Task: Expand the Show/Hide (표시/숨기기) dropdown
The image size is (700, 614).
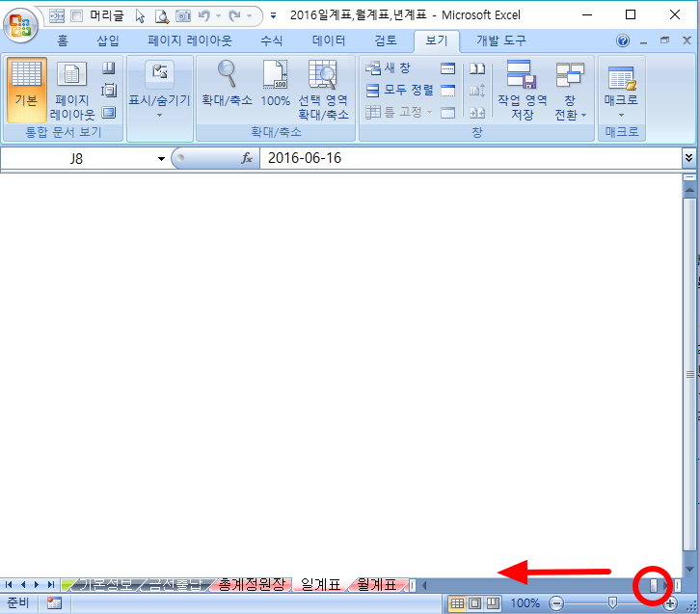Action: [x=159, y=90]
